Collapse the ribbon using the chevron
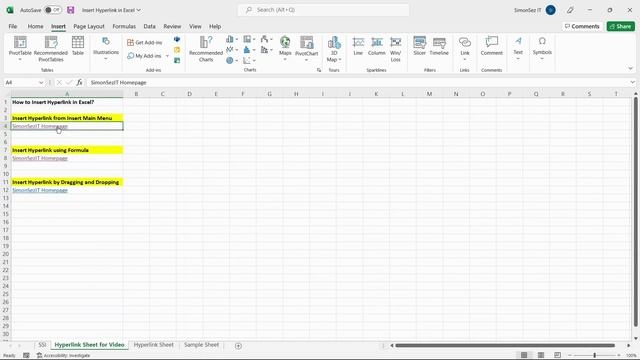Viewport: 640px width, 360px height. (631, 69)
